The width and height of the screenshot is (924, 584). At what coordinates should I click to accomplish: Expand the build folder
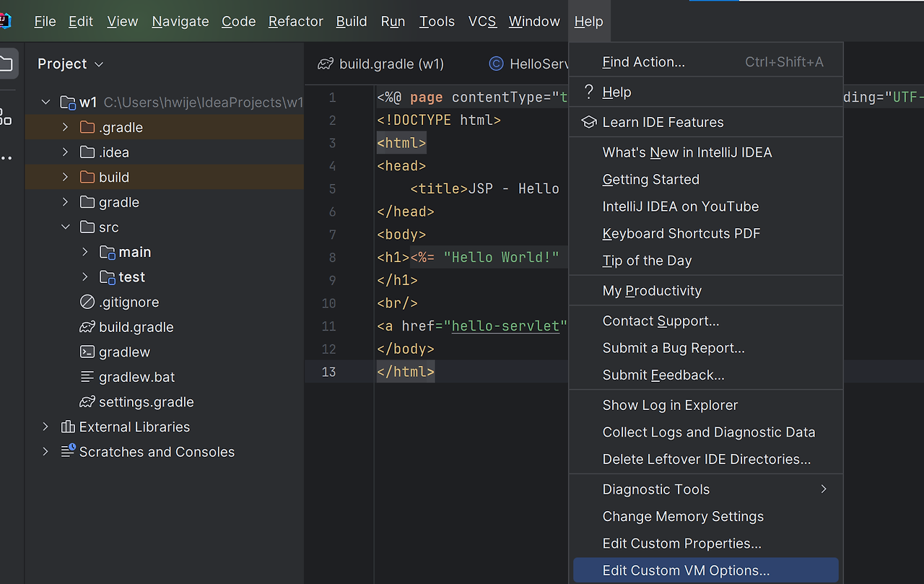pos(66,177)
